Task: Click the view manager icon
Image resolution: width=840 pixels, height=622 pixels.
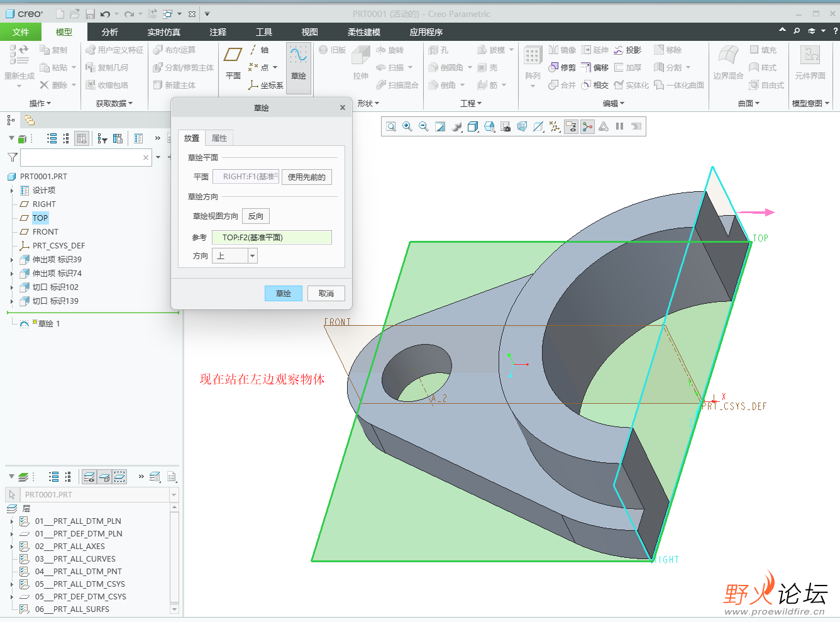Action: 506,126
